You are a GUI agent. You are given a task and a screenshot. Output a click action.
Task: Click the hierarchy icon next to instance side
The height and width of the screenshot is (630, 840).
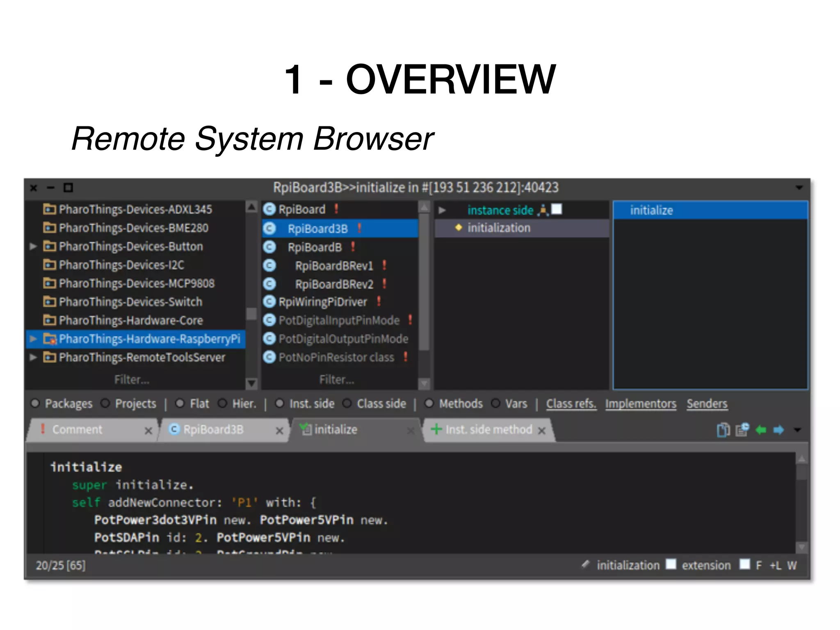click(543, 210)
